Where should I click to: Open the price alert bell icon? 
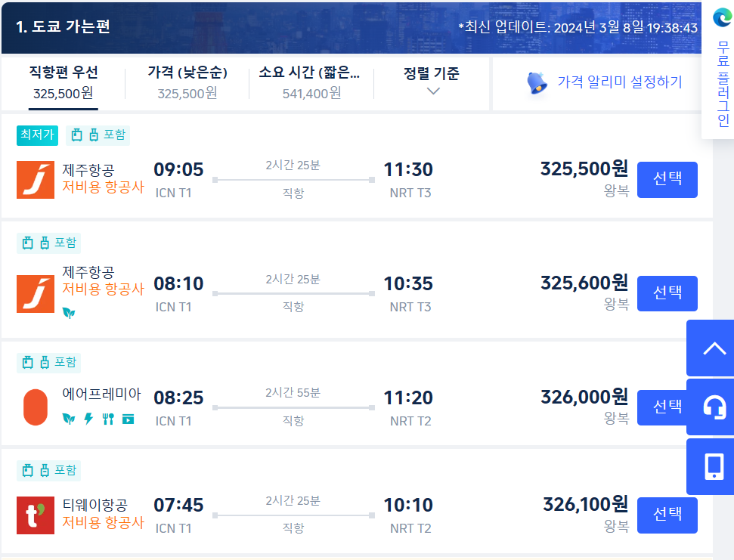(537, 83)
